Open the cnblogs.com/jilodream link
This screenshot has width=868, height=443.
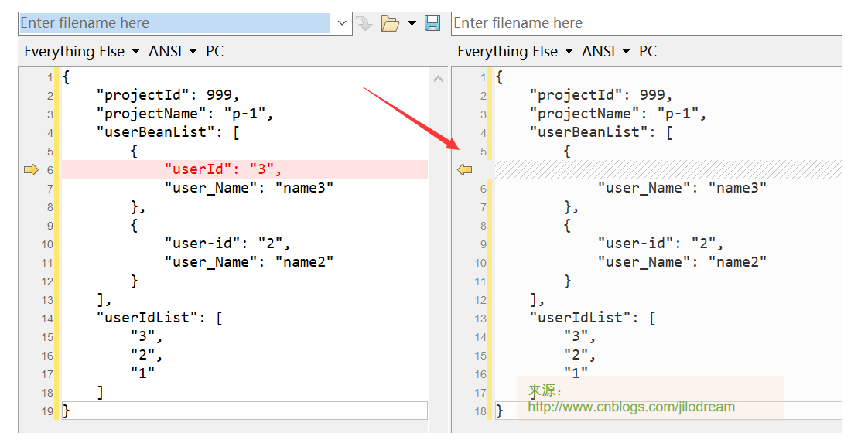click(631, 407)
